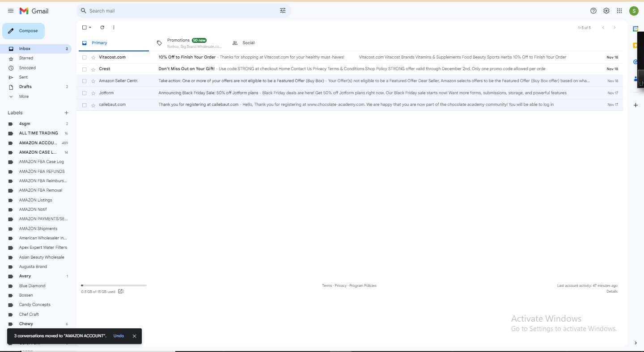This screenshot has height=352, width=644.
Task: Open the Support help icon
Action: pyautogui.click(x=593, y=11)
